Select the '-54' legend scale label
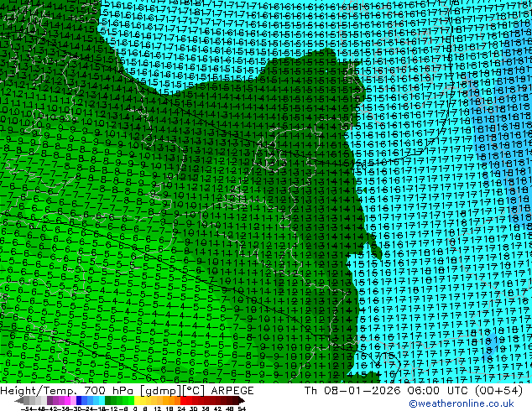532x411 pixels. (27, 409)
